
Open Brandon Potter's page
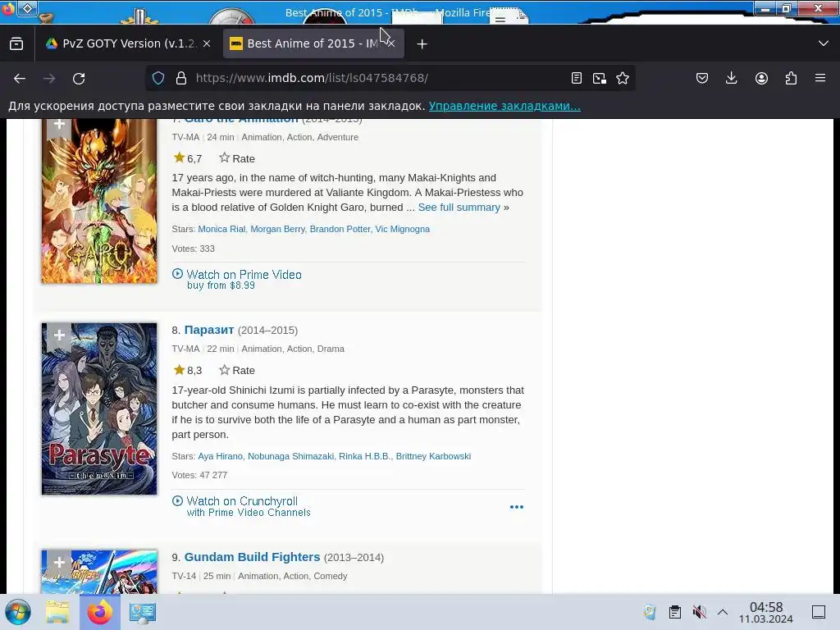(x=340, y=229)
